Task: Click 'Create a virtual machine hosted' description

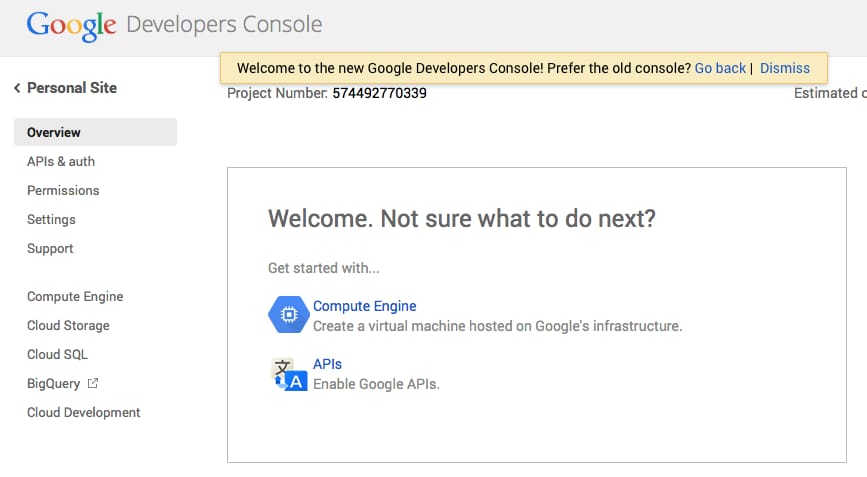Action: pos(497,326)
